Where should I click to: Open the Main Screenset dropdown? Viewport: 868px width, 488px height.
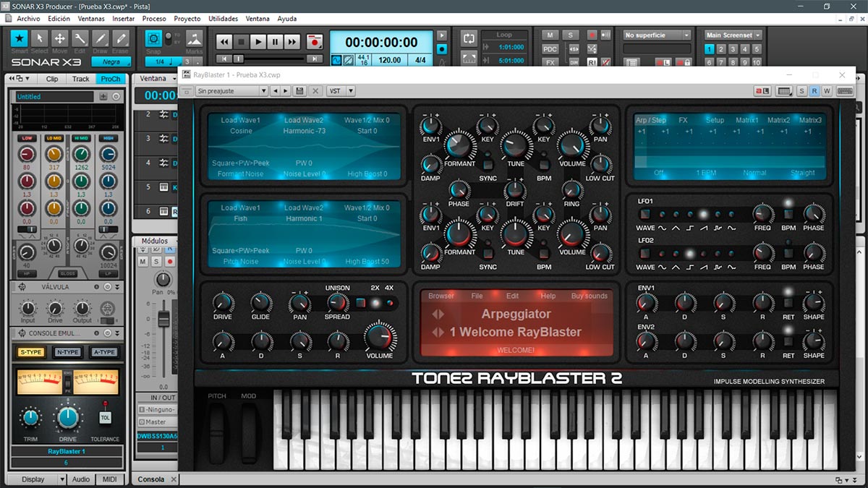point(733,35)
